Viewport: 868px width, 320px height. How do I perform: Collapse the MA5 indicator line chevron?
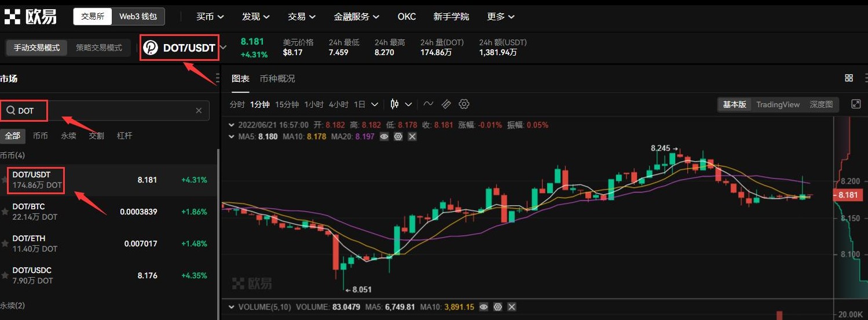pos(232,136)
